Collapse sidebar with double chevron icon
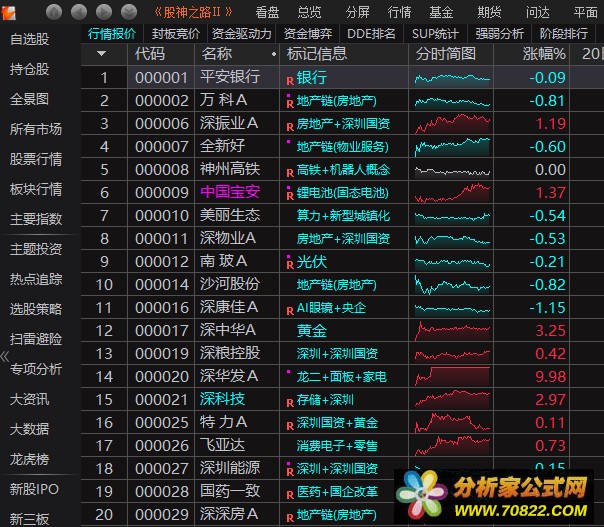The image size is (604, 527). coord(5,357)
